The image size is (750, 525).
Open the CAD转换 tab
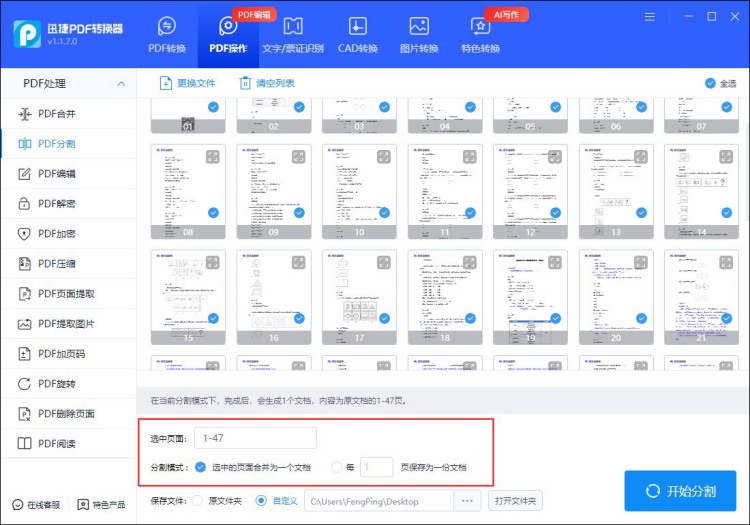pos(358,34)
